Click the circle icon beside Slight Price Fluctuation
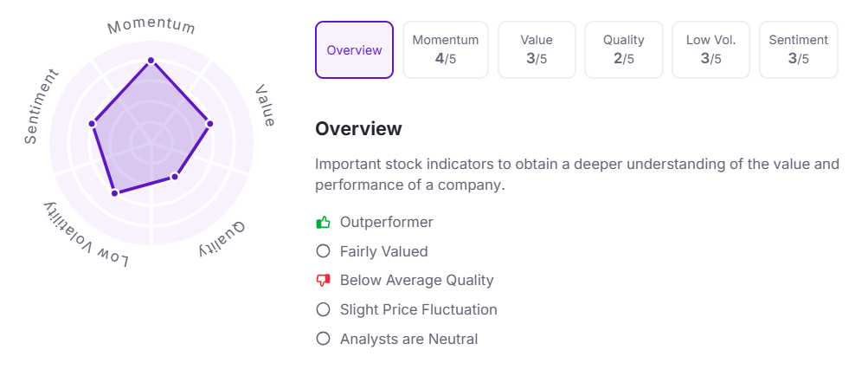868x370 pixels. pyautogui.click(x=324, y=309)
